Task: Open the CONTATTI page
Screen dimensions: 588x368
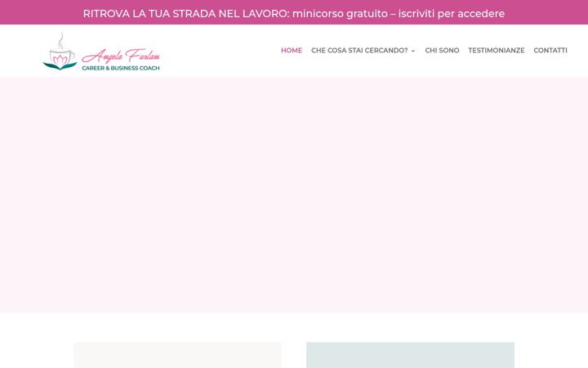Action: [x=550, y=51]
